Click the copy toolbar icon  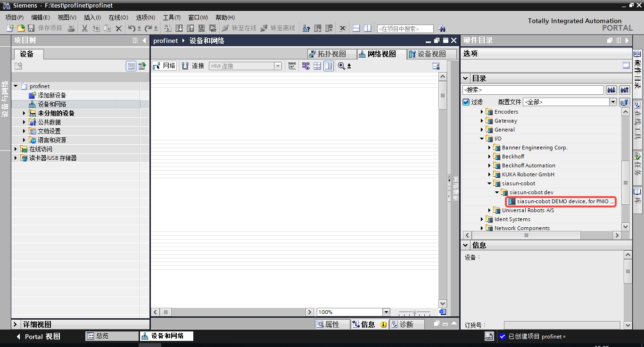[x=96, y=28]
